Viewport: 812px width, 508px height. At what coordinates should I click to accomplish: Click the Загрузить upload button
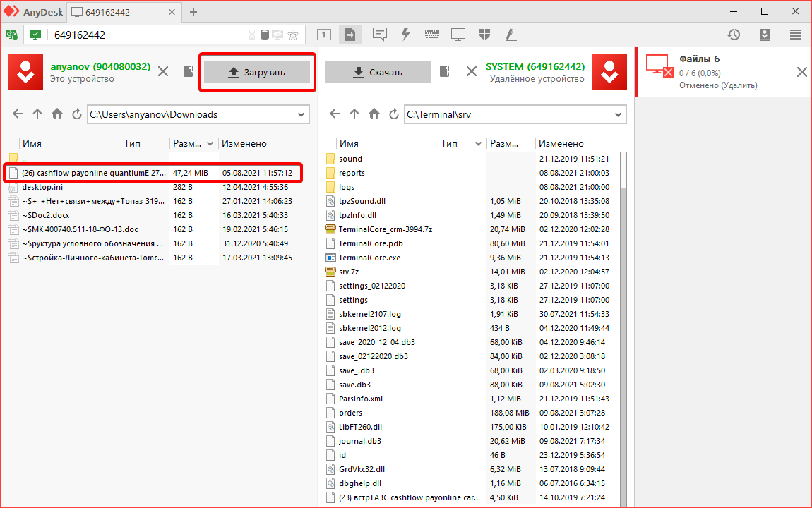click(x=257, y=73)
